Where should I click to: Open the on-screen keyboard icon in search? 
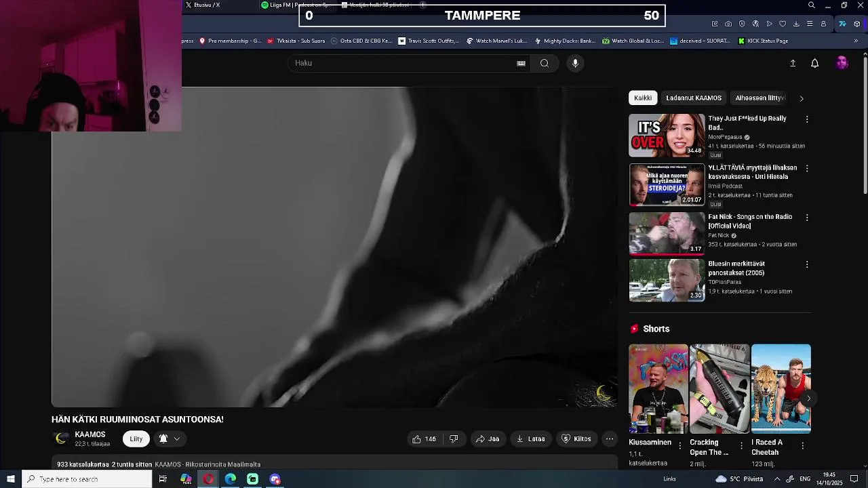[x=521, y=63]
